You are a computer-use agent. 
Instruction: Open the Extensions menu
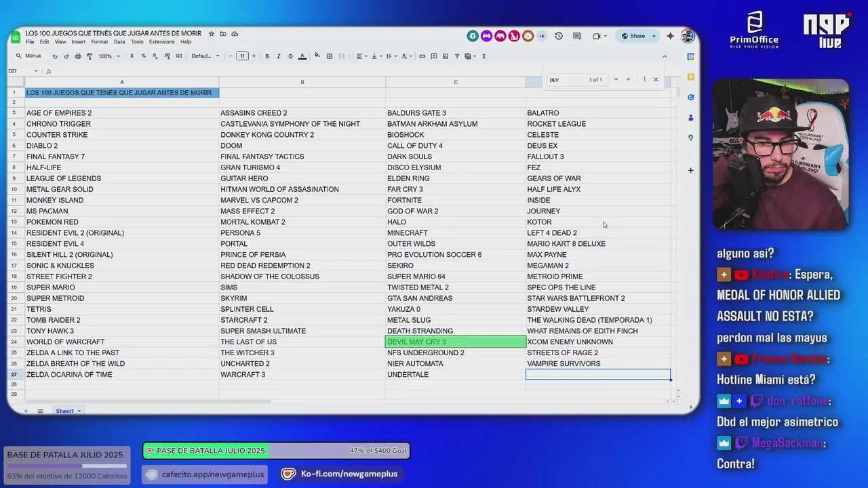(x=162, y=42)
